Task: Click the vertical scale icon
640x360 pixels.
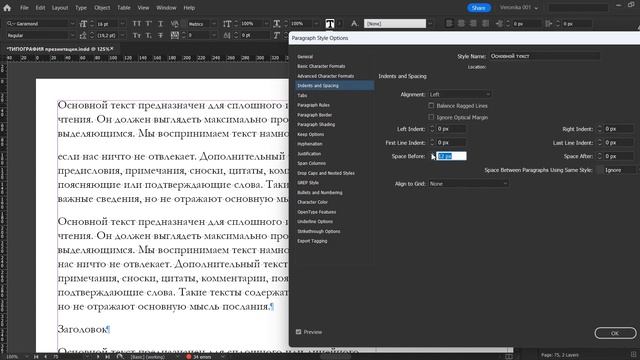Action: tap(227, 24)
